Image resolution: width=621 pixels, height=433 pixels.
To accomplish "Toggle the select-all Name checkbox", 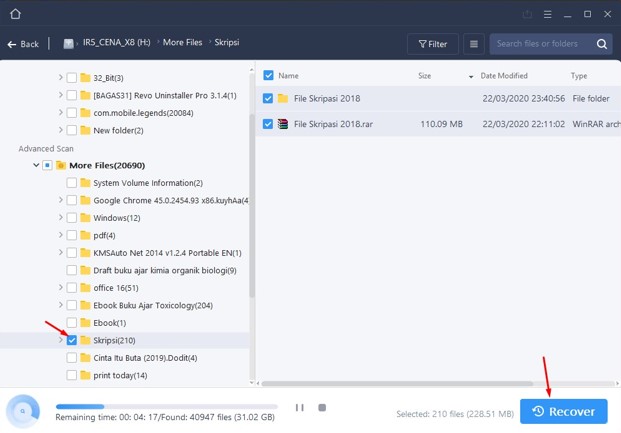I will click(x=268, y=75).
